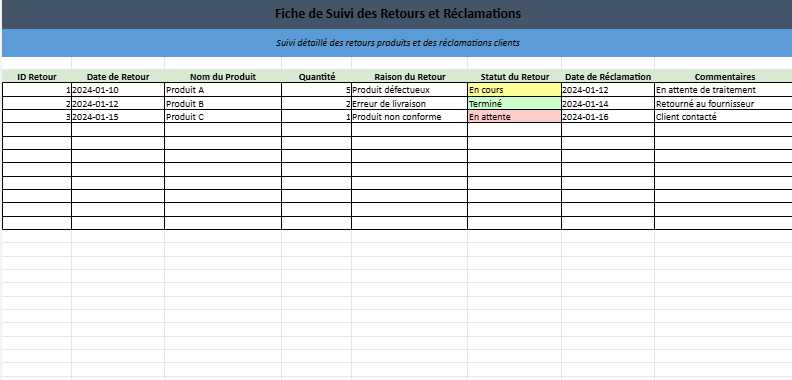792x380 pixels.
Task: Select the 'Commentaires' header cell
Action: 724,77
